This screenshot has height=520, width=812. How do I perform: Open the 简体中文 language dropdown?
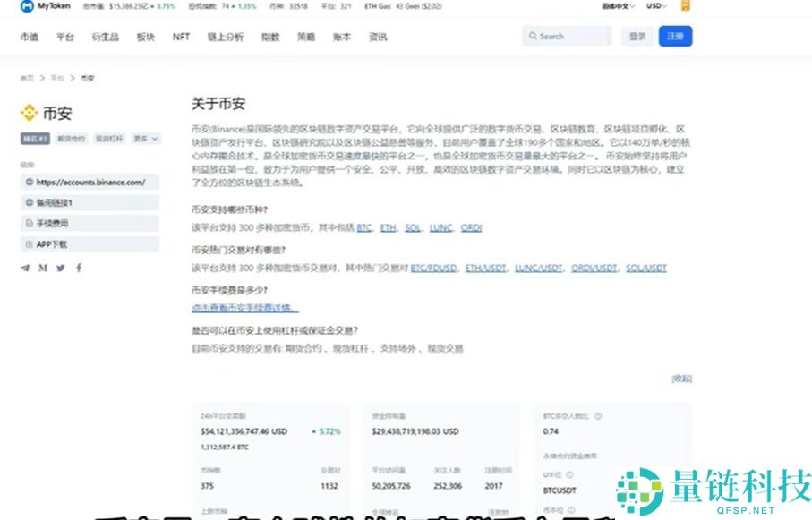[617, 6]
